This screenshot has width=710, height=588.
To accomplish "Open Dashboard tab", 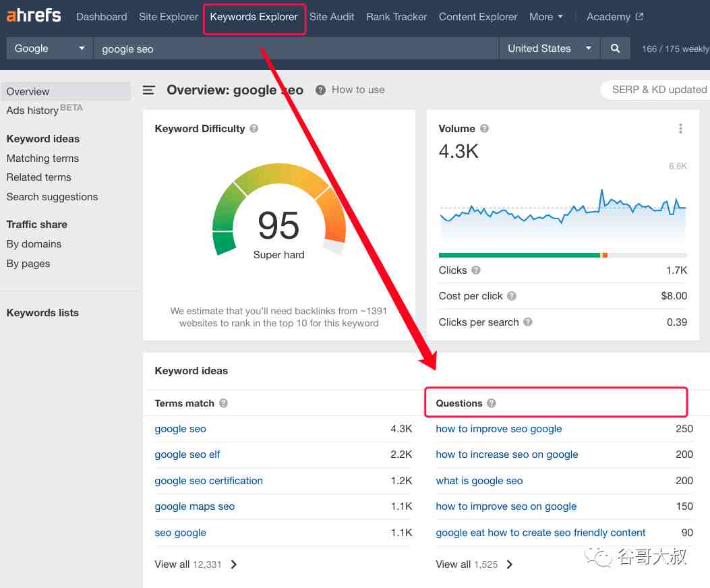I will click(101, 17).
